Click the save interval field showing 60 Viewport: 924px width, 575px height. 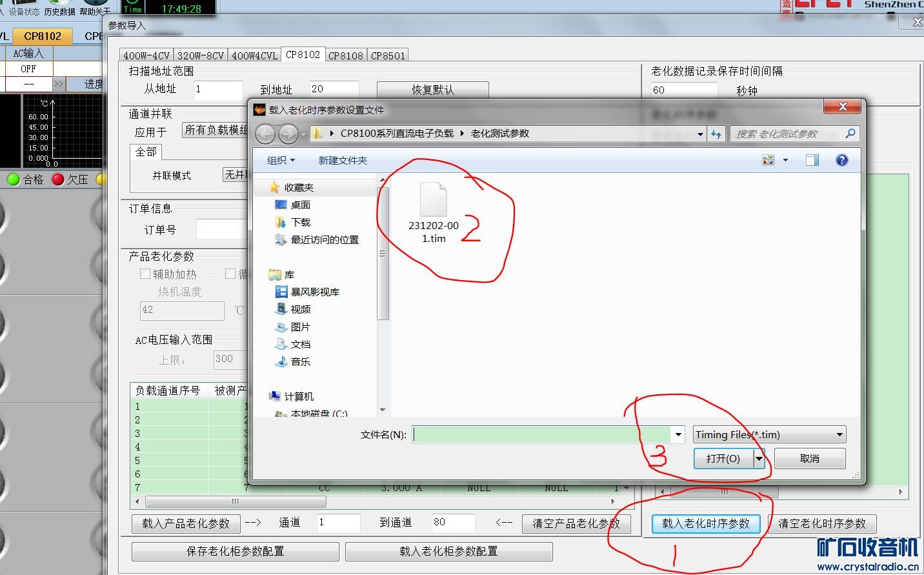(x=684, y=90)
